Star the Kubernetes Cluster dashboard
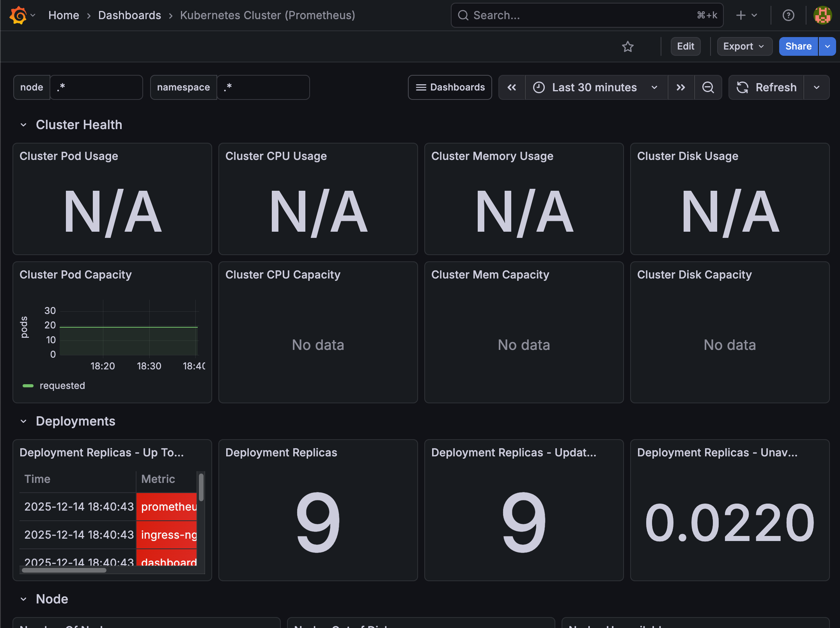This screenshot has height=628, width=840. click(628, 46)
